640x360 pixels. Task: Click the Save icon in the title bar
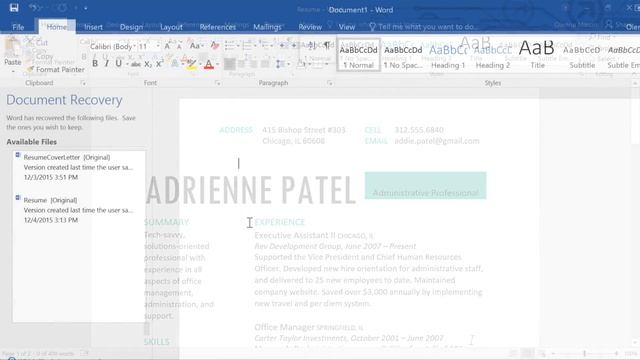click(x=14, y=8)
